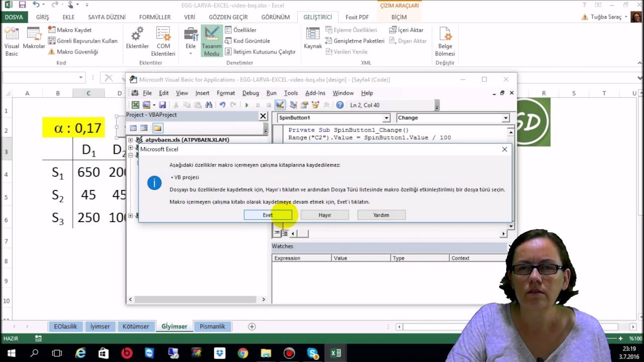Select cell containing 650
This screenshot has height=362, width=644.
pyautogui.click(x=89, y=172)
